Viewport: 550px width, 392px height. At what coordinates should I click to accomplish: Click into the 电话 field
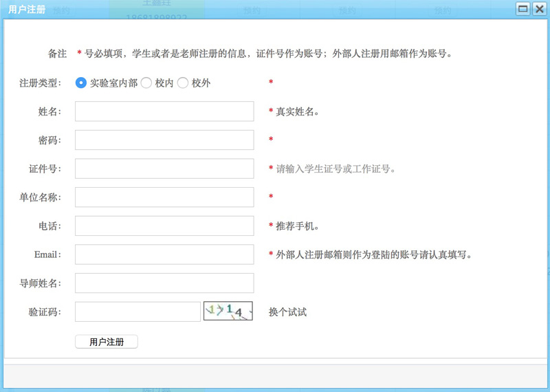(164, 226)
